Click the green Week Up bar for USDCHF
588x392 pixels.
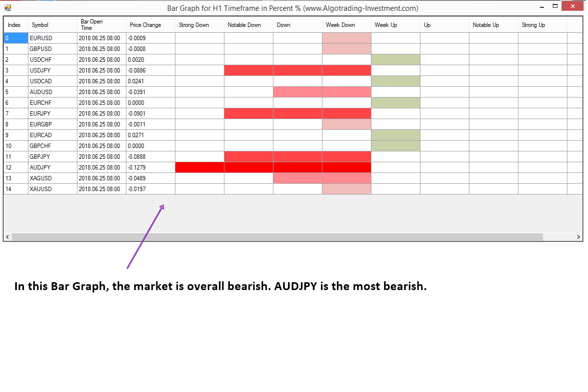395,60
